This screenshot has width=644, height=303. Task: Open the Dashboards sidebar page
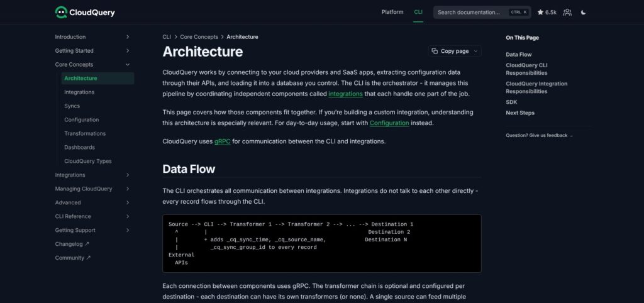click(x=79, y=147)
